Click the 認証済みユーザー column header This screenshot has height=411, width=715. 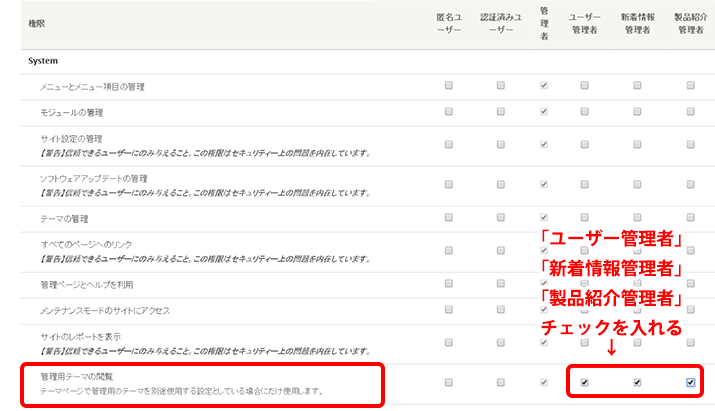(x=501, y=23)
